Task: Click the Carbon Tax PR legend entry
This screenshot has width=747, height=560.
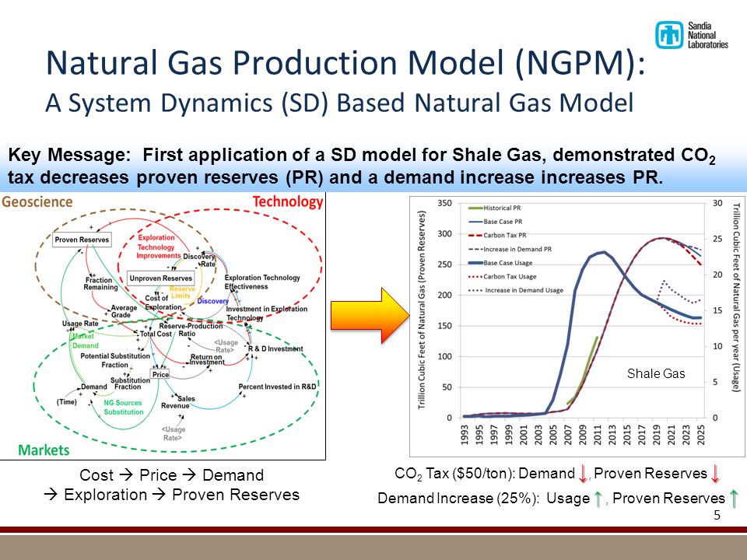Action: click(x=498, y=235)
